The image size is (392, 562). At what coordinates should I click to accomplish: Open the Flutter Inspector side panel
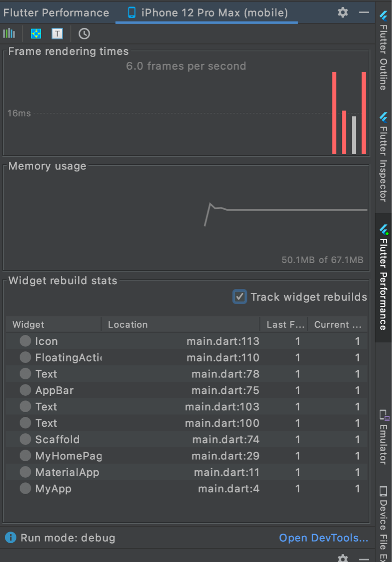tap(384, 158)
